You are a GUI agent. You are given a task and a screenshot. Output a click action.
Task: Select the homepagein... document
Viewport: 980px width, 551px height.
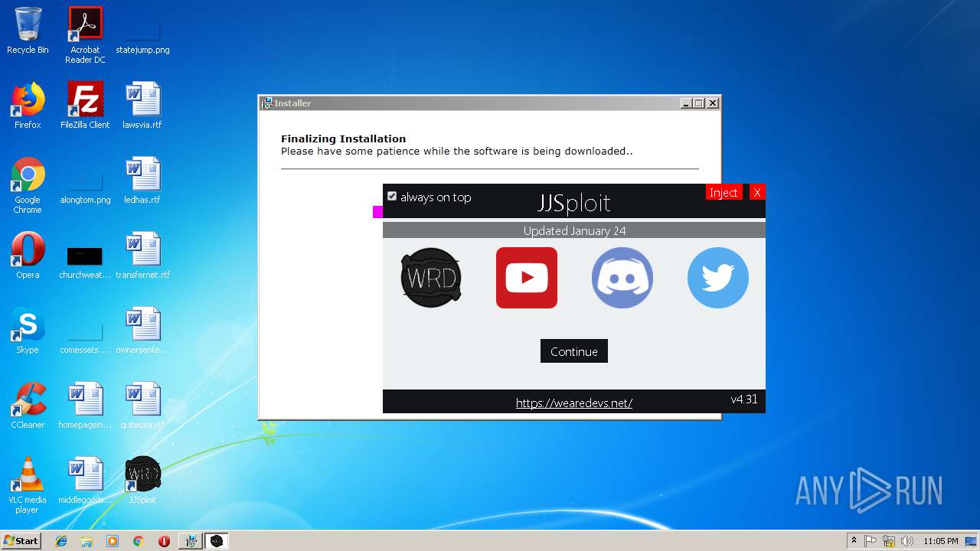coord(85,406)
